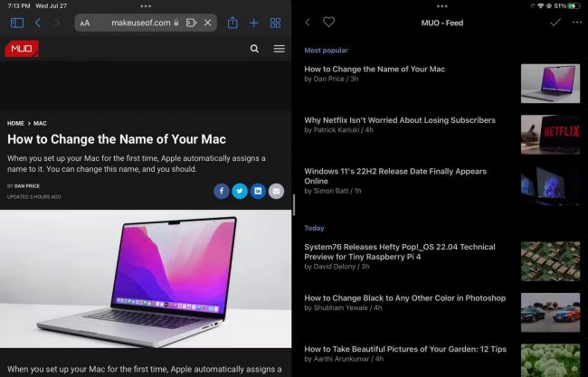Mark all feed articles as read
Viewport: 588px width, 377px height.
point(555,22)
